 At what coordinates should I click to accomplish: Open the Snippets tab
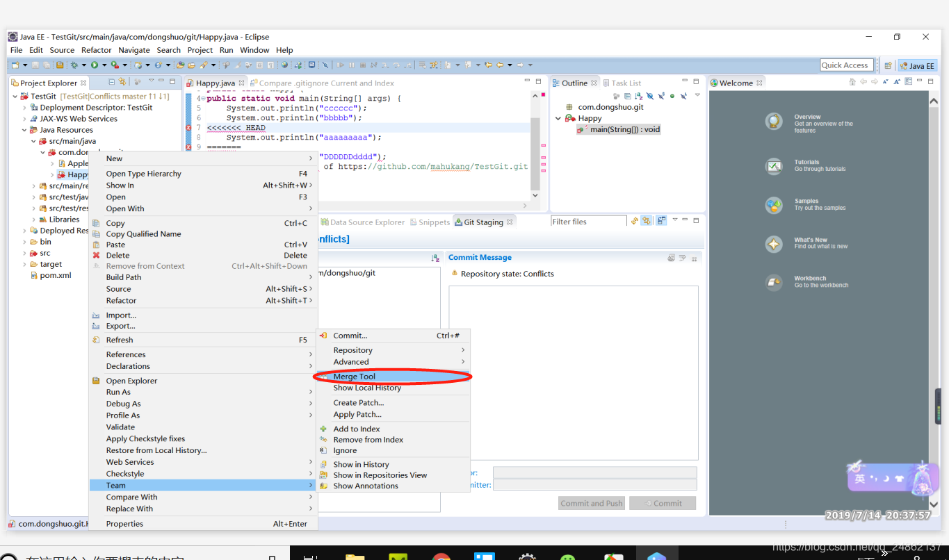[x=429, y=222]
